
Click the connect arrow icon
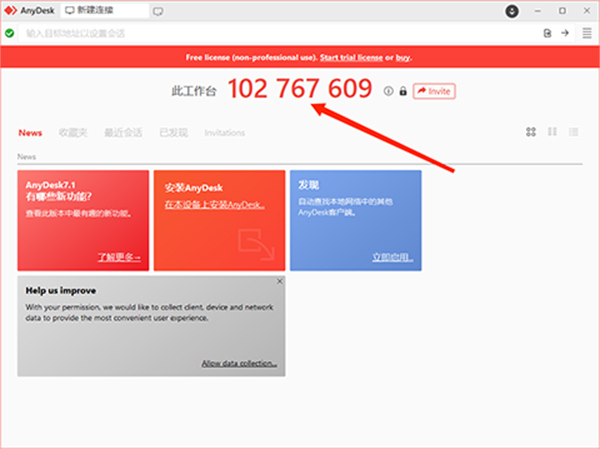tap(565, 33)
